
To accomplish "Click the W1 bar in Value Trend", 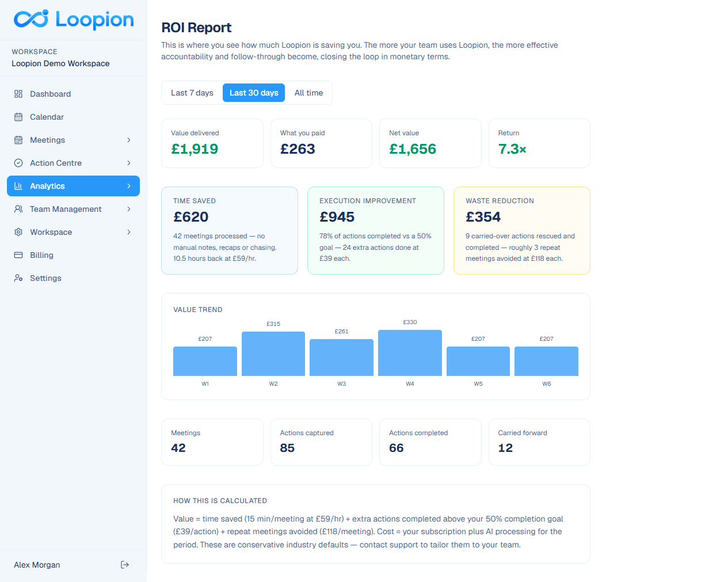I will coord(205,361).
